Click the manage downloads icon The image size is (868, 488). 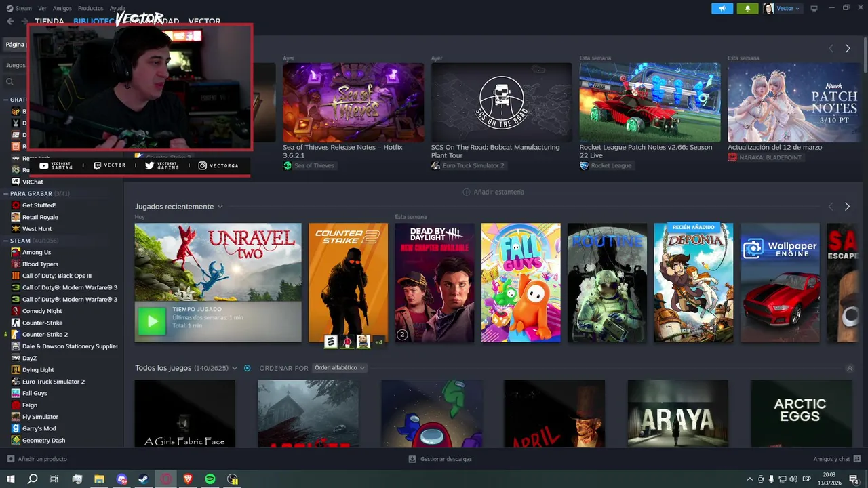412,459
